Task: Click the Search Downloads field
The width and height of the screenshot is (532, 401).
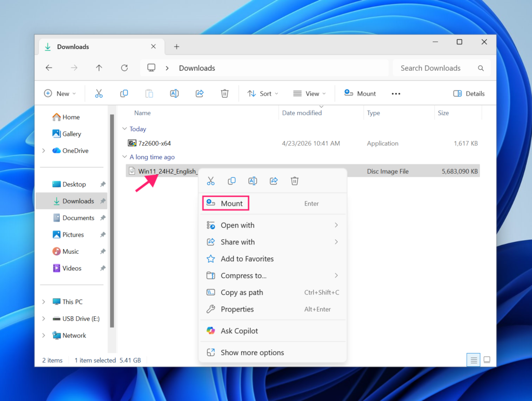Action: pyautogui.click(x=442, y=68)
